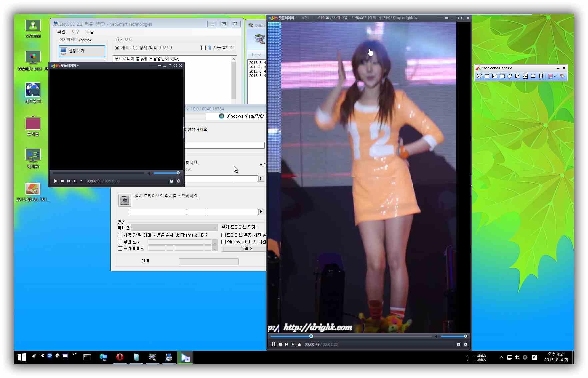588x378 pixels.
Task: Start screen recorder in FastStone Capture
Action: pos(541,76)
